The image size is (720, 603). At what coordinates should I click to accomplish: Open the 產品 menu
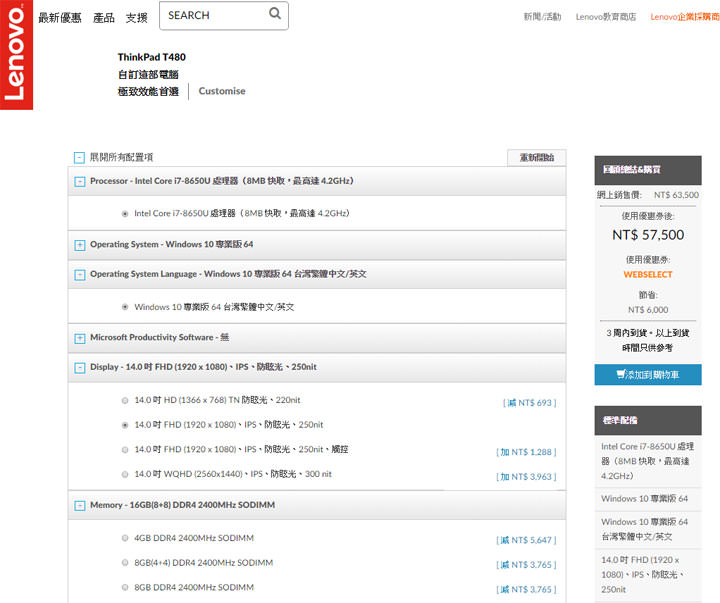click(103, 18)
